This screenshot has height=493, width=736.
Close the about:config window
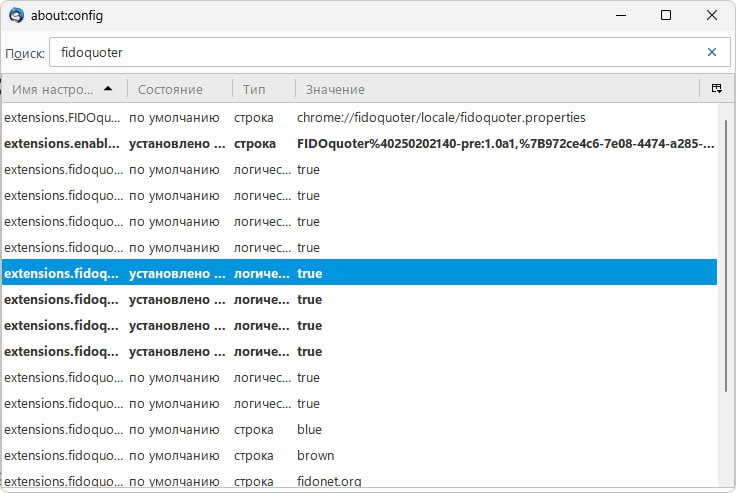711,16
